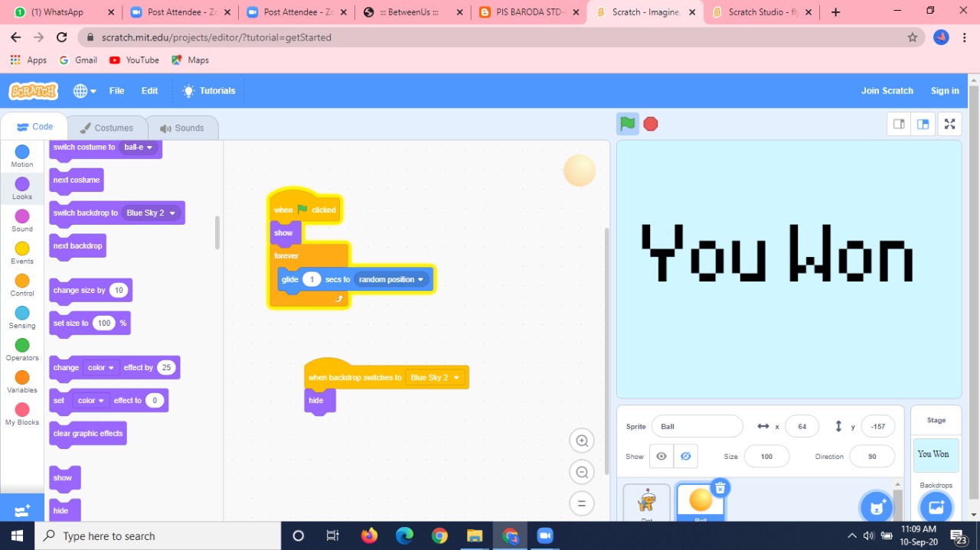Run the project with the green flag
Screen dimensions: 980x550
tap(627, 123)
